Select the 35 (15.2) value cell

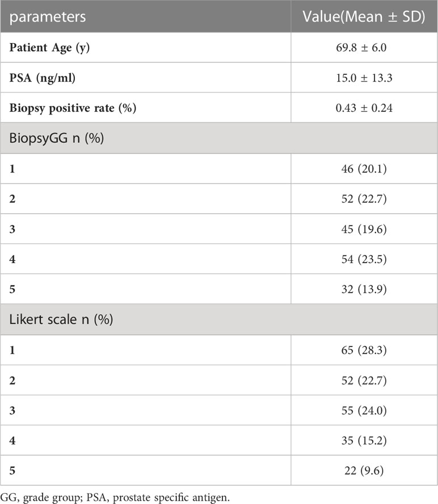tap(364, 441)
